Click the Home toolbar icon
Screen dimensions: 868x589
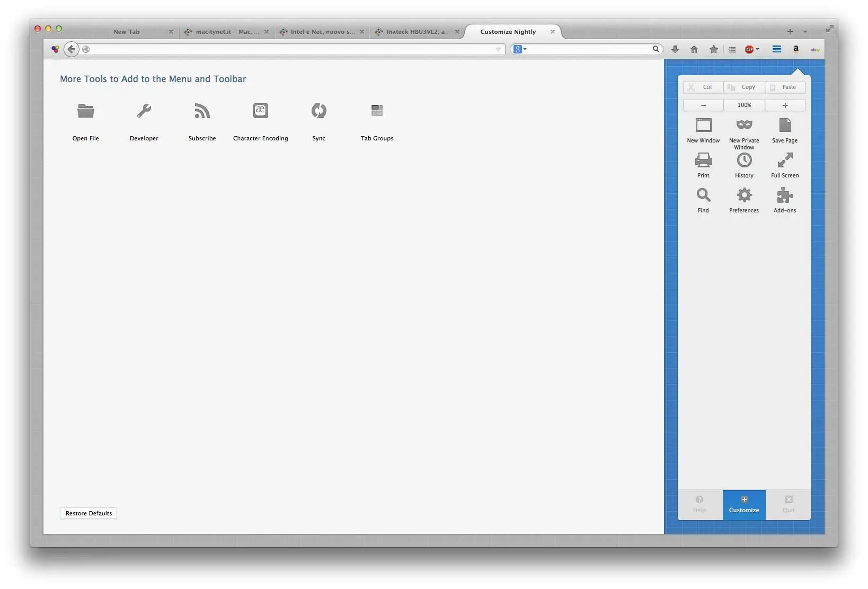(x=694, y=49)
